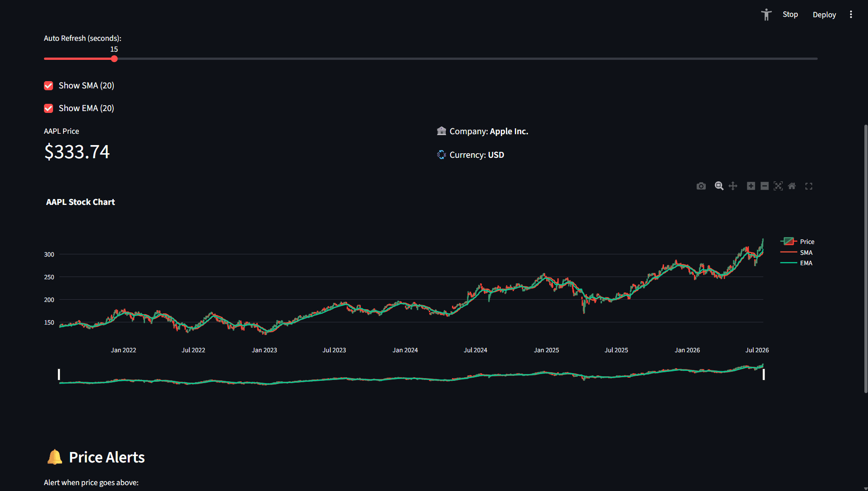Click the running status figure icon
The width and height of the screenshot is (868, 491).
click(766, 15)
